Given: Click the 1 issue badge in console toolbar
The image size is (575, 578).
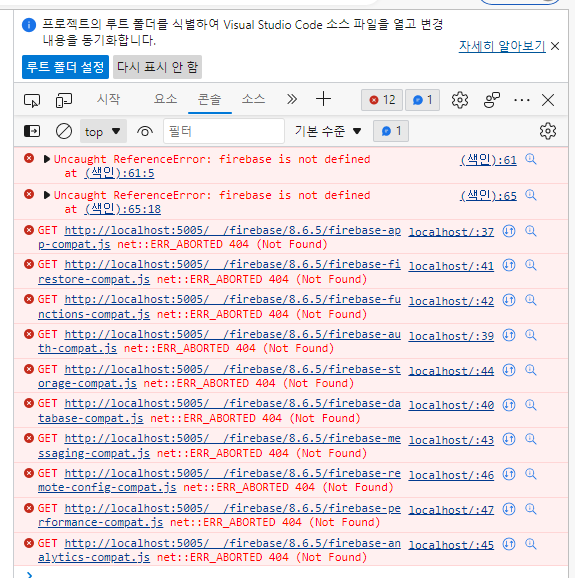Looking at the screenshot, I should click(391, 131).
